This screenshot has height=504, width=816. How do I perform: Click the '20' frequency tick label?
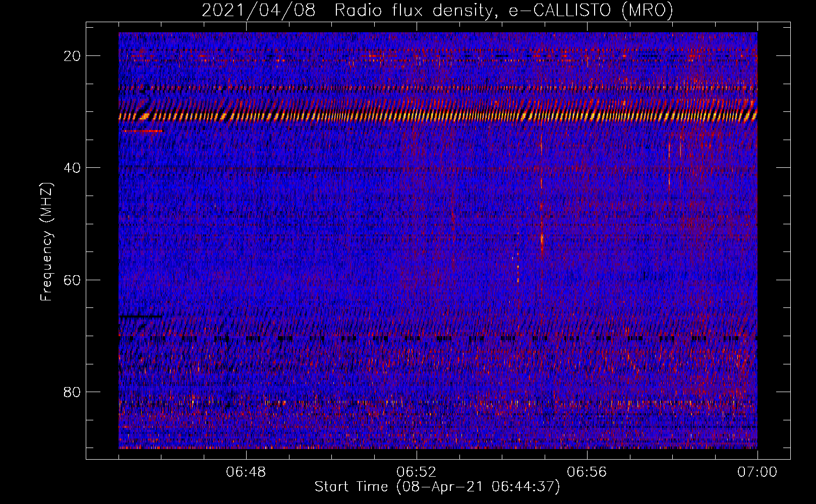[72, 56]
